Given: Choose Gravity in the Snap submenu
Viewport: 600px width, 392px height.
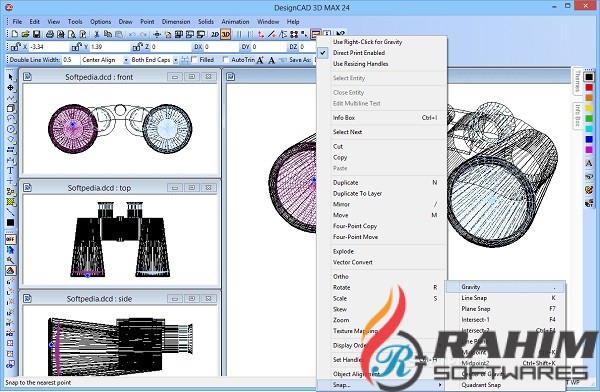Looking at the screenshot, I should point(505,287).
